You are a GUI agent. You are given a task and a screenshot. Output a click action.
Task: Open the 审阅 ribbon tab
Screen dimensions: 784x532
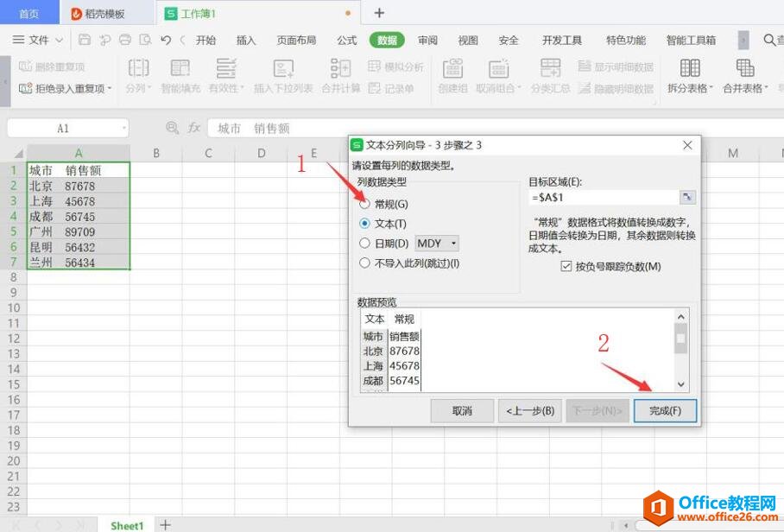(427, 40)
